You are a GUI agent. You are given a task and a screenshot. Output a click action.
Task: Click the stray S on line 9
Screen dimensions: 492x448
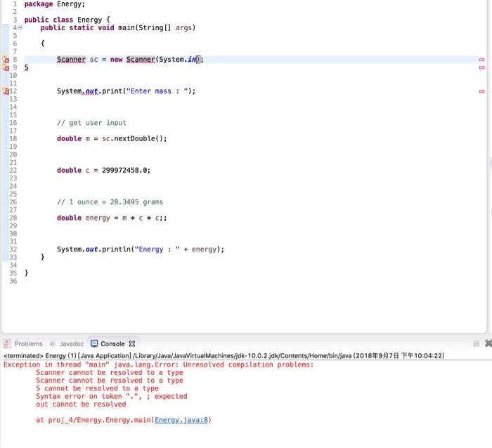click(x=27, y=67)
